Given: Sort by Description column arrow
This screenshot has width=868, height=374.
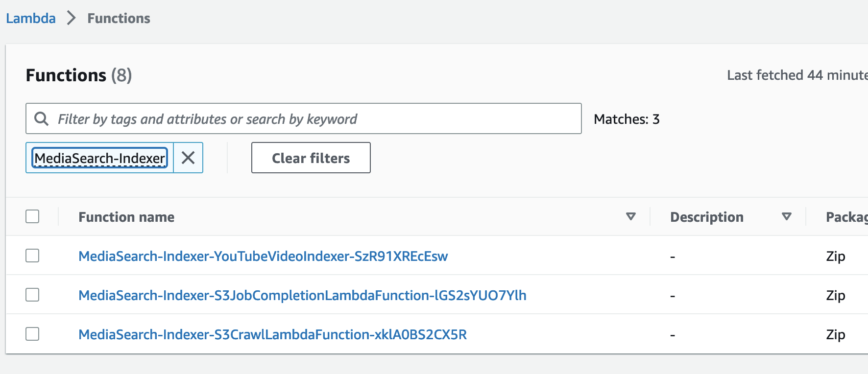Looking at the screenshot, I should point(787,216).
